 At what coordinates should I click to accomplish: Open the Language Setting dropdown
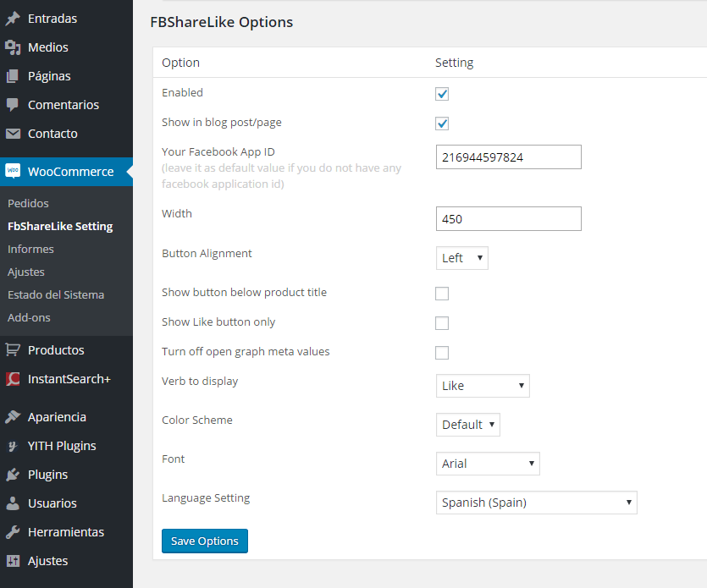click(x=537, y=503)
